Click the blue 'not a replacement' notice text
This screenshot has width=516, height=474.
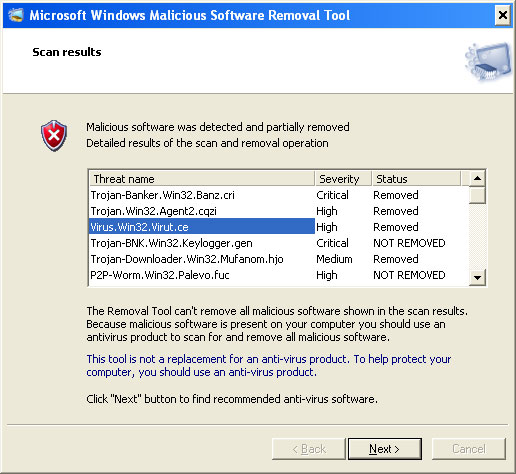pyautogui.click(x=268, y=365)
